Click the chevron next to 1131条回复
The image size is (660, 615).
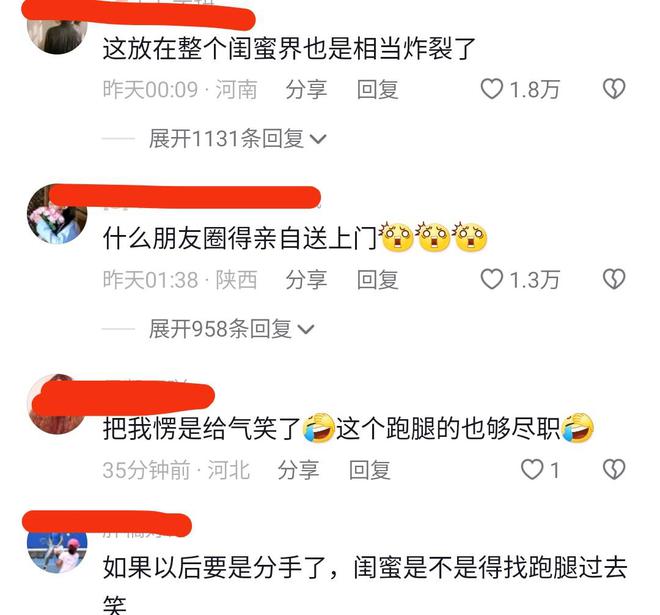coord(318,139)
